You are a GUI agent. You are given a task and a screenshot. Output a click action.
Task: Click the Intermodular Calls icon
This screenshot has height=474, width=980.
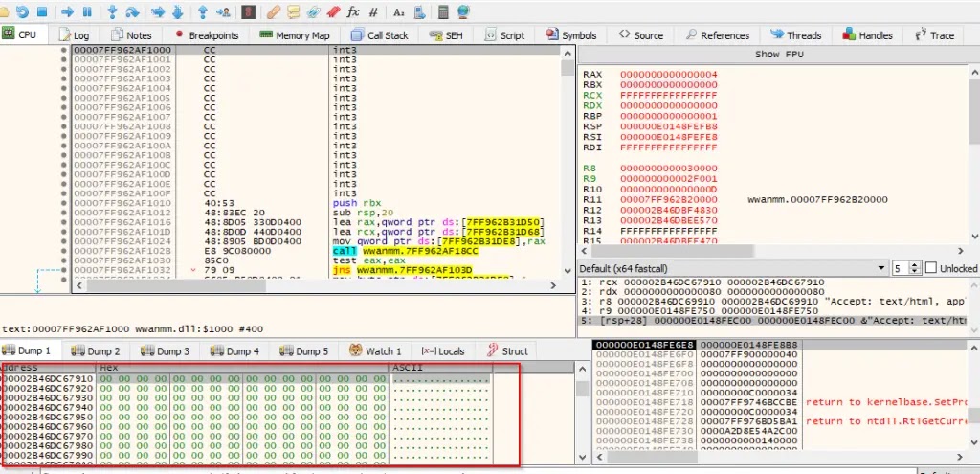(x=419, y=11)
